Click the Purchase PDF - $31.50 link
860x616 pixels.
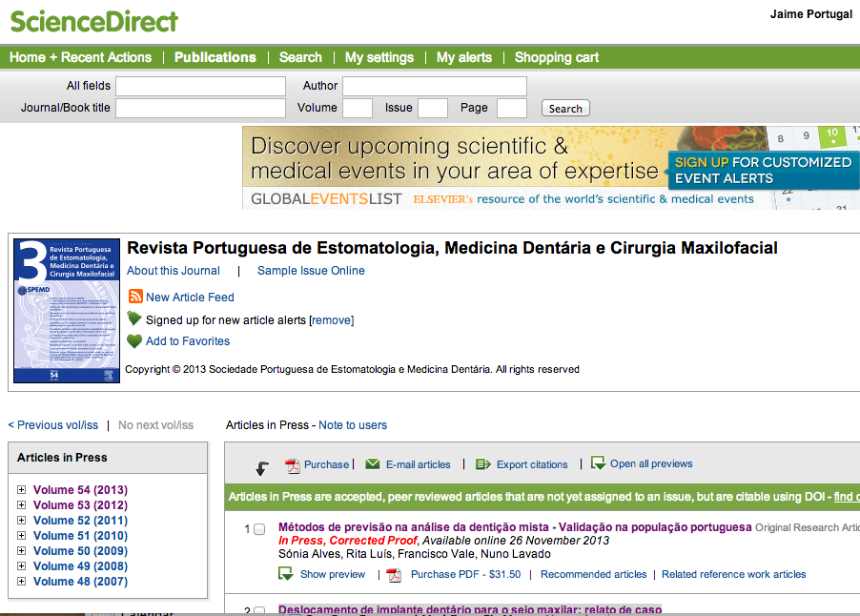pyautogui.click(x=465, y=574)
